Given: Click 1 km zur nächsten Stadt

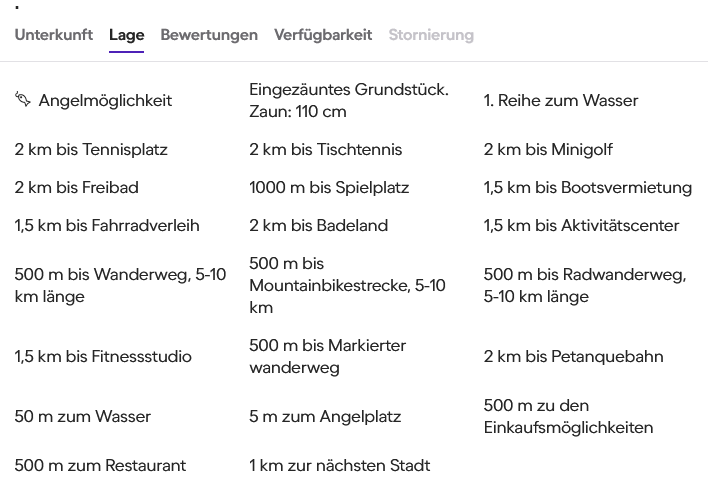Looking at the screenshot, I should [340, 465].
